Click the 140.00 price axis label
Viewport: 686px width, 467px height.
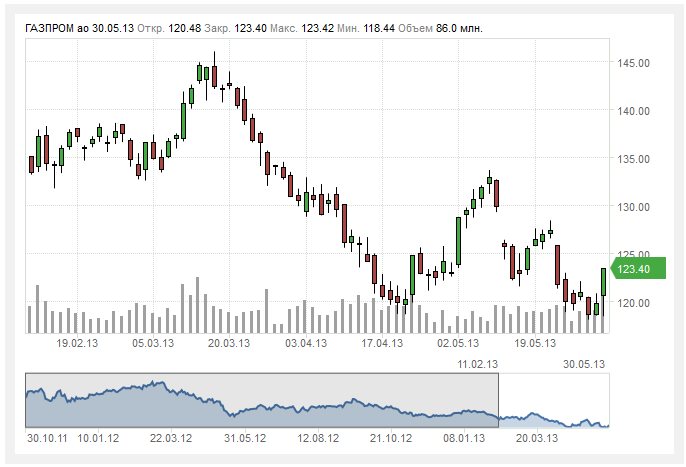pos(633,111)
